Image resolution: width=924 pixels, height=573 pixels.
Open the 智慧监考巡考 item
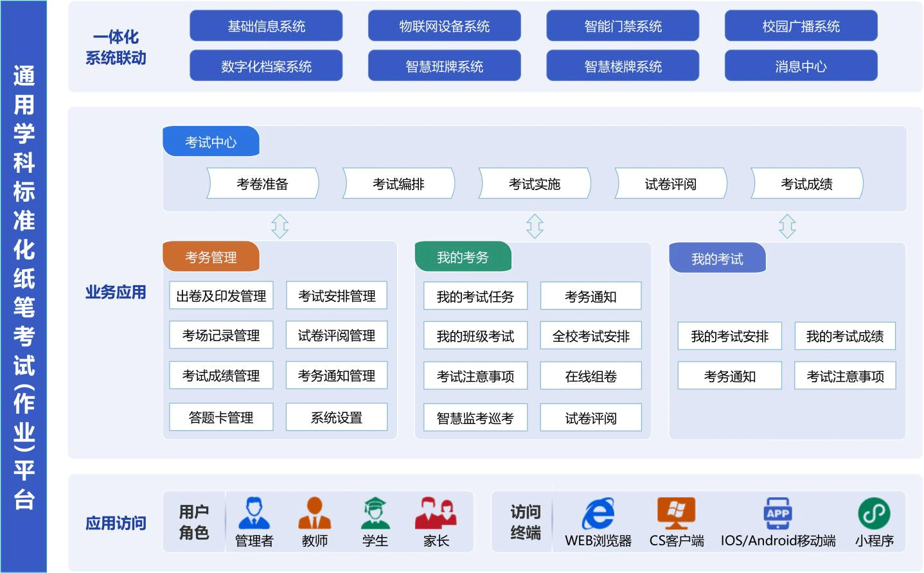point(475,418)
